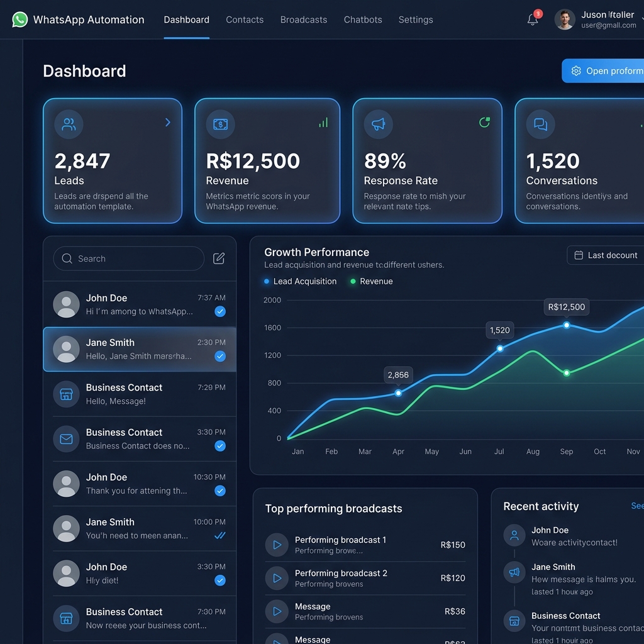
Task: Open John Doe 'Hliy diet!' chat
Action: pyautogui.click(x=140, y=574)
